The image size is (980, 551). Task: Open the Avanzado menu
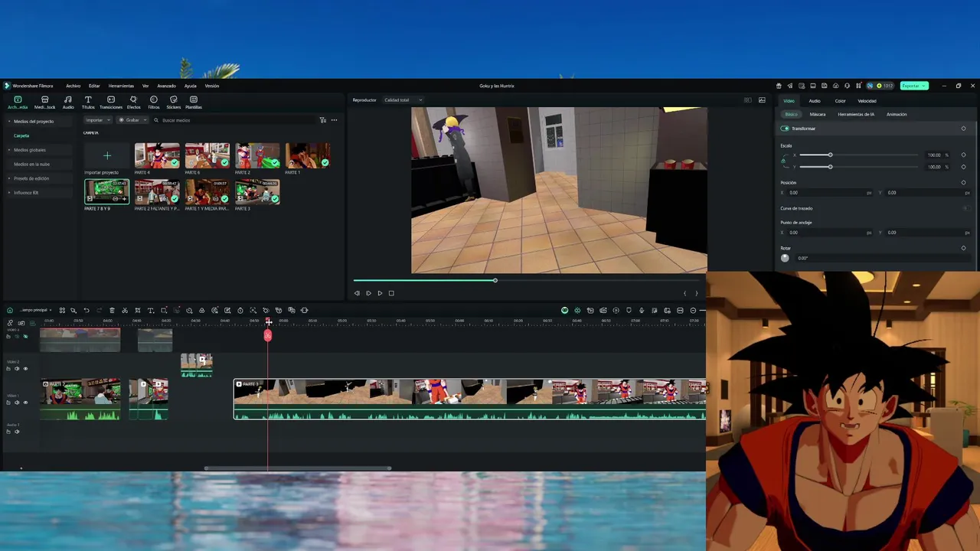[x=166, y=86]
